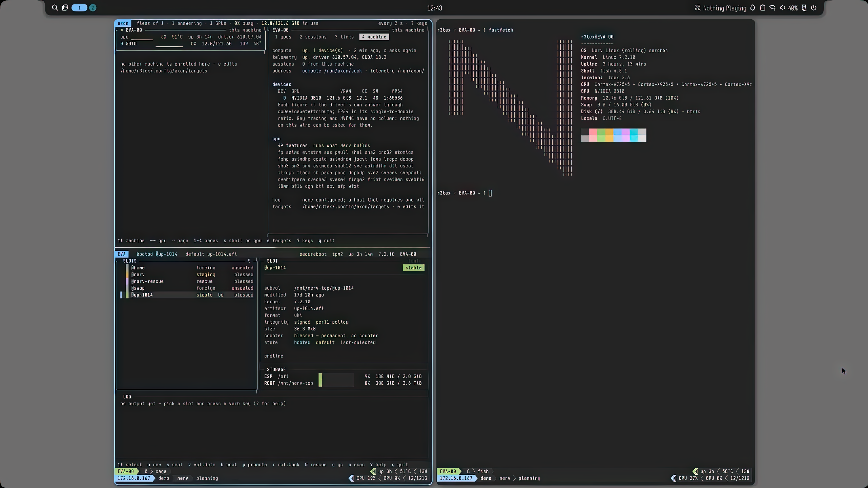Click the 's shell on gpu' key hint
Viewport: 868px width, 488px height.
242,241
